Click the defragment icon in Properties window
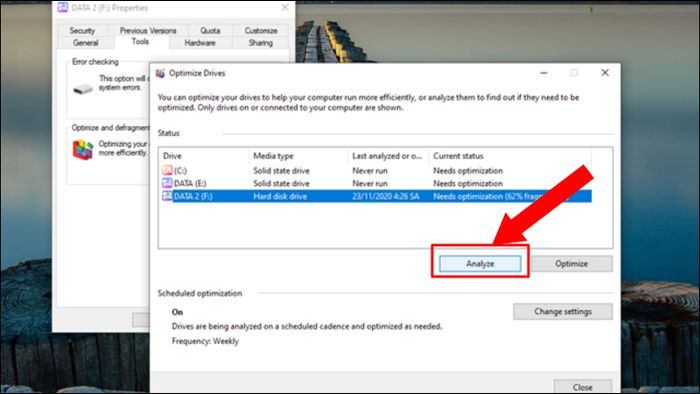Image resolution: width=700 pixels, height=394 pixels. click(83, 149)
